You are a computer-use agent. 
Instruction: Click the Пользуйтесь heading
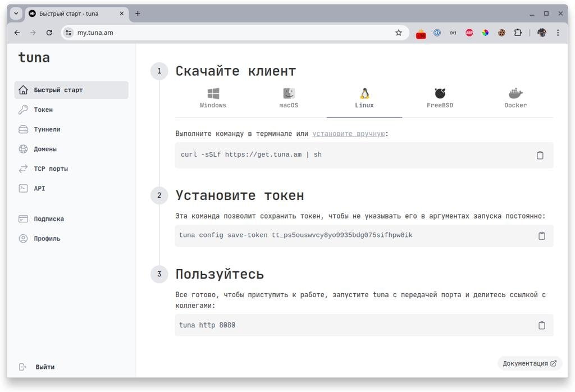pos(220,274)
